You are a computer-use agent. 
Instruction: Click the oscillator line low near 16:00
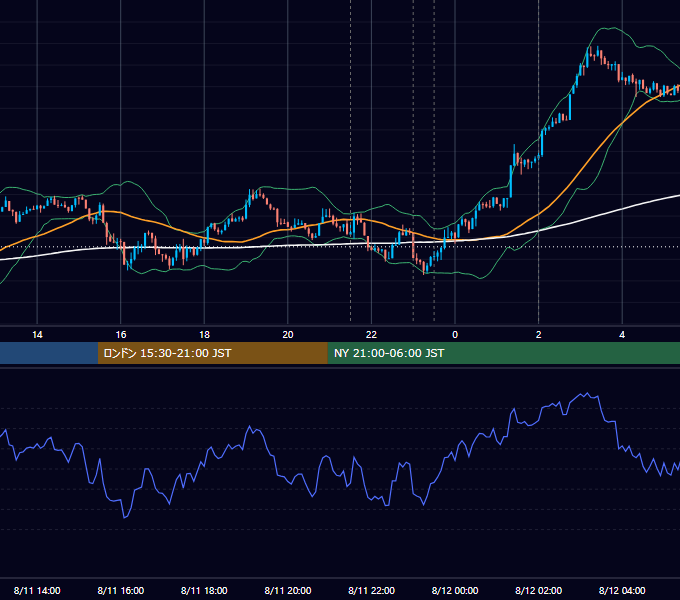125,516
